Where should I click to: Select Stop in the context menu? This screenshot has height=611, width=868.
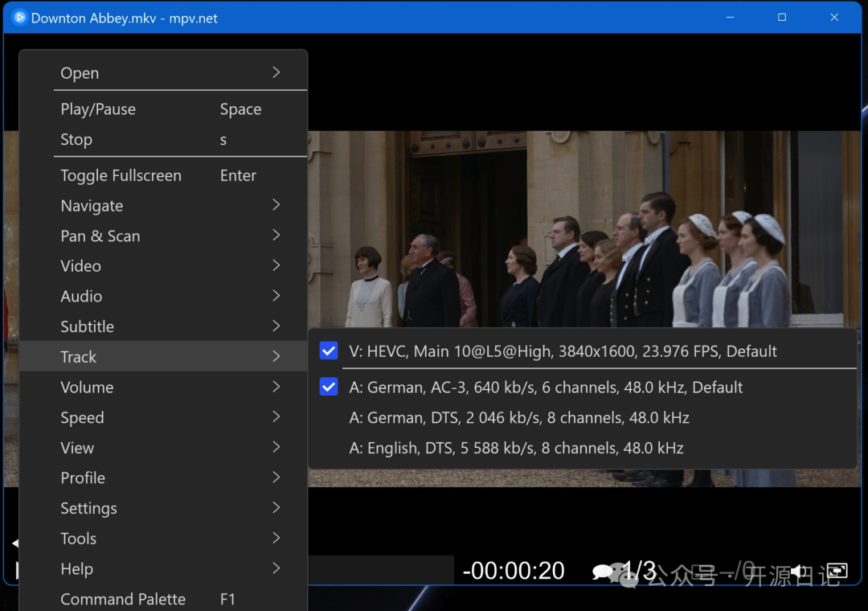pyautogui.click(x=163, y=140)
